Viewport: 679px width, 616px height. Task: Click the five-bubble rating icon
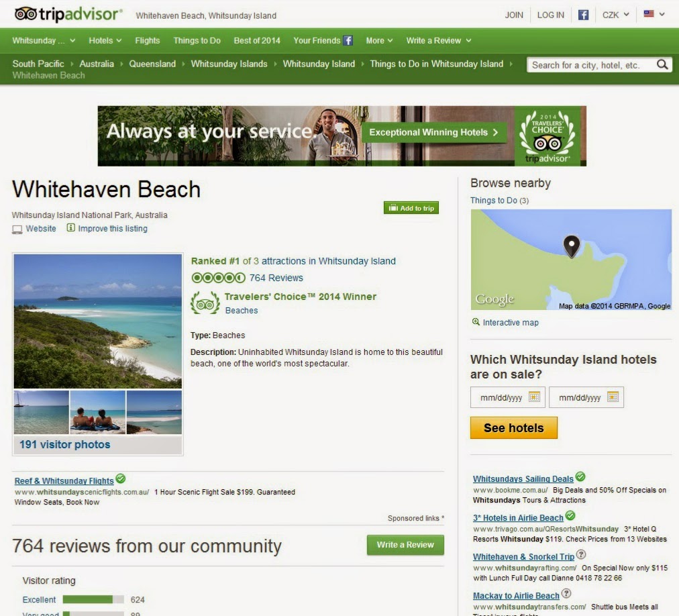(x=218, y=278)
